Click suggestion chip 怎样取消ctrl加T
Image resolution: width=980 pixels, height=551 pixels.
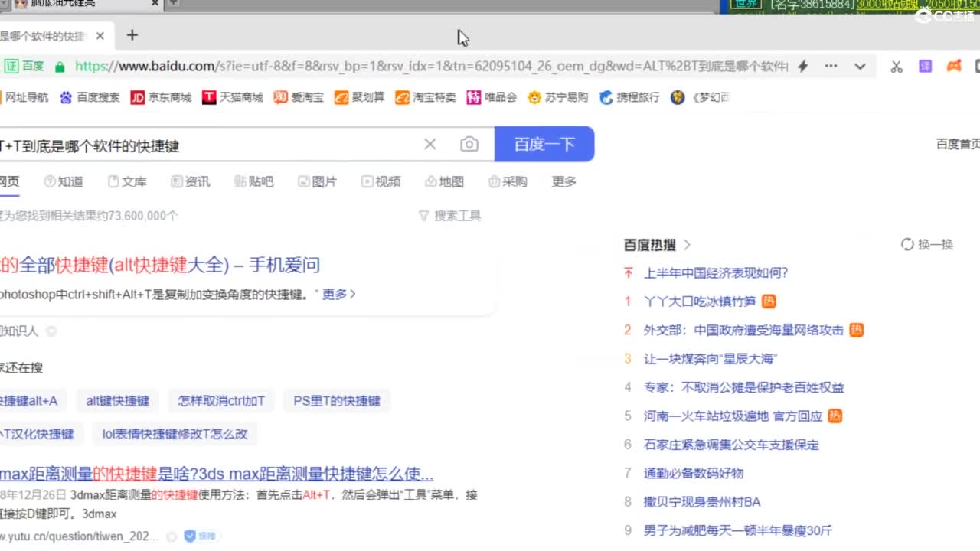[x=221, y=401]
